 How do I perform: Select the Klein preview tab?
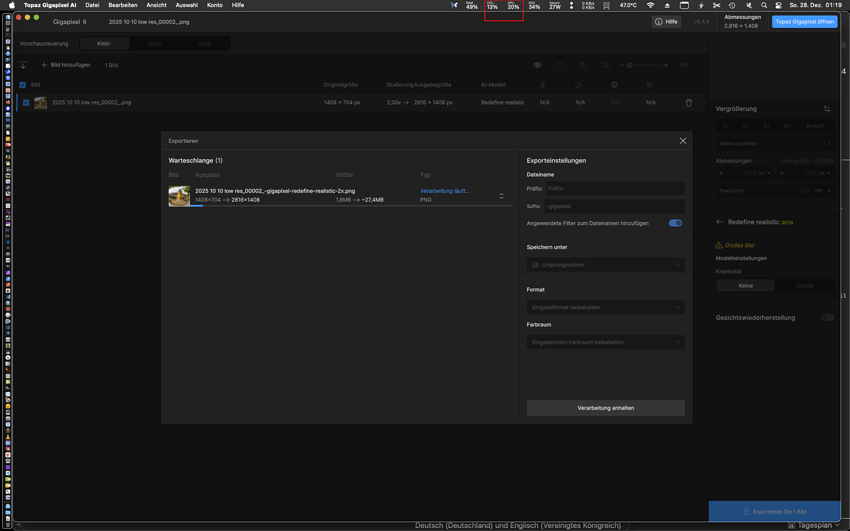104,44
